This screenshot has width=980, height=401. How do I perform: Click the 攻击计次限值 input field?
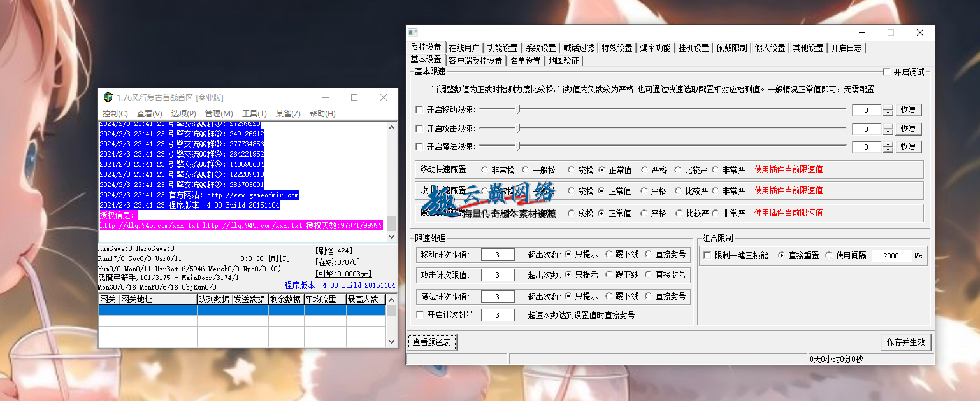point(497,275)
